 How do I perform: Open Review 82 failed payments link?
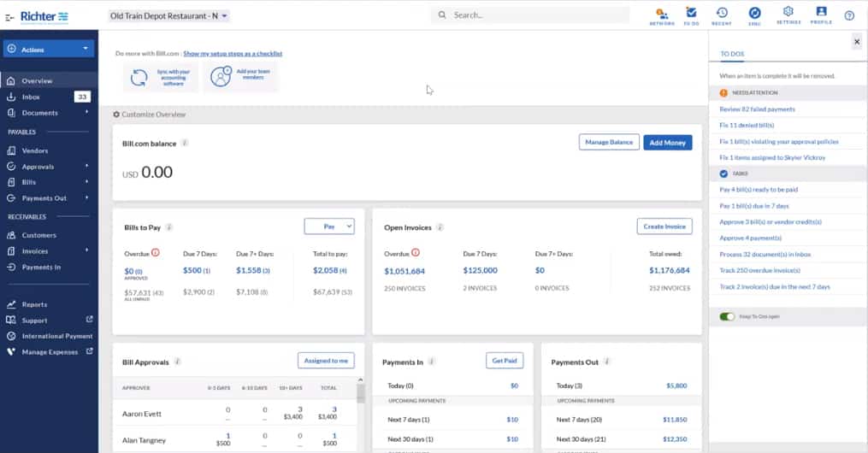tap(757, 109)
